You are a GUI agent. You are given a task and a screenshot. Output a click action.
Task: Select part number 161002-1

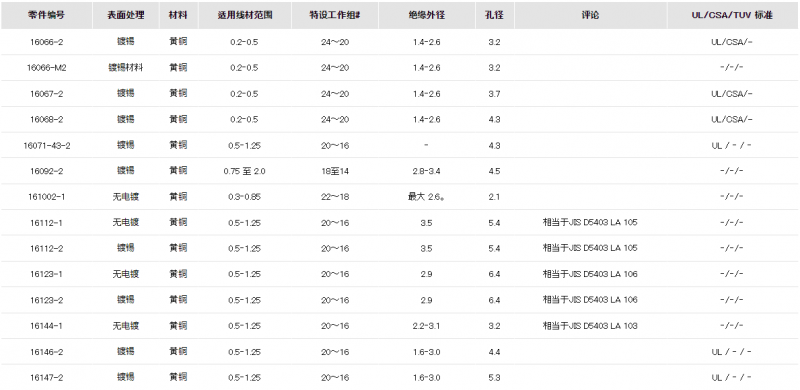(x=46, y=197)
